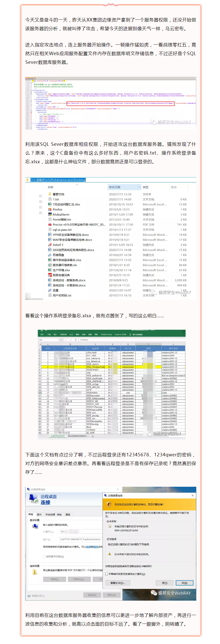
Task: Click Word icon of WAF安全设备策略巡检表.docx
Action: click(x=50, y=240)
